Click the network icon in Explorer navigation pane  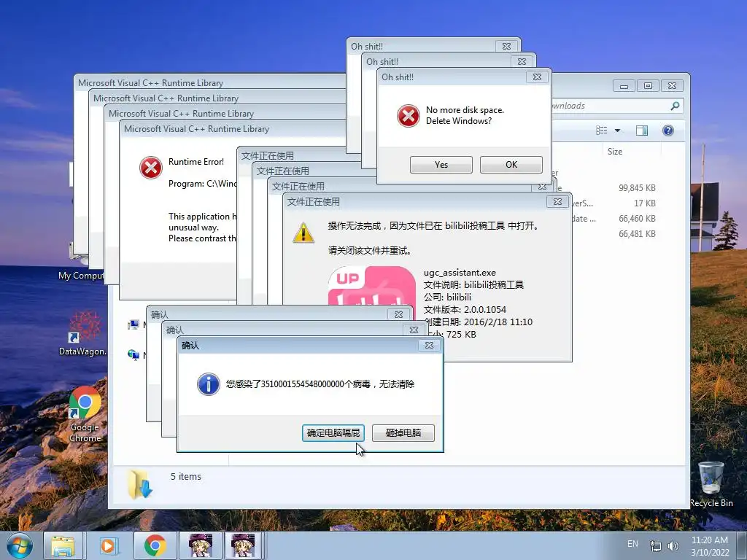133,355
